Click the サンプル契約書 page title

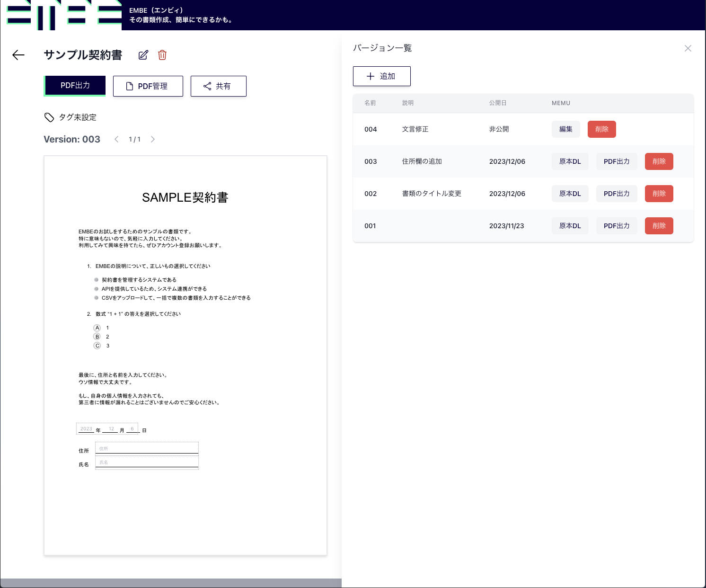click(83, 55)
